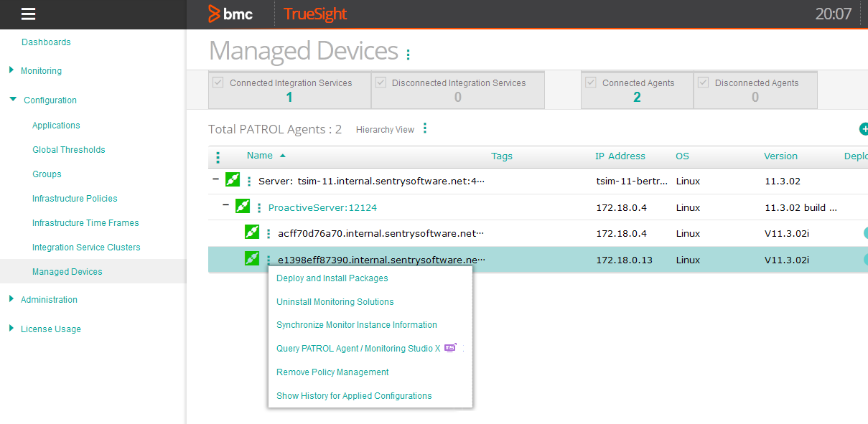Click the agent status icon beside ProactiveServer:12124

pos(241,205)
